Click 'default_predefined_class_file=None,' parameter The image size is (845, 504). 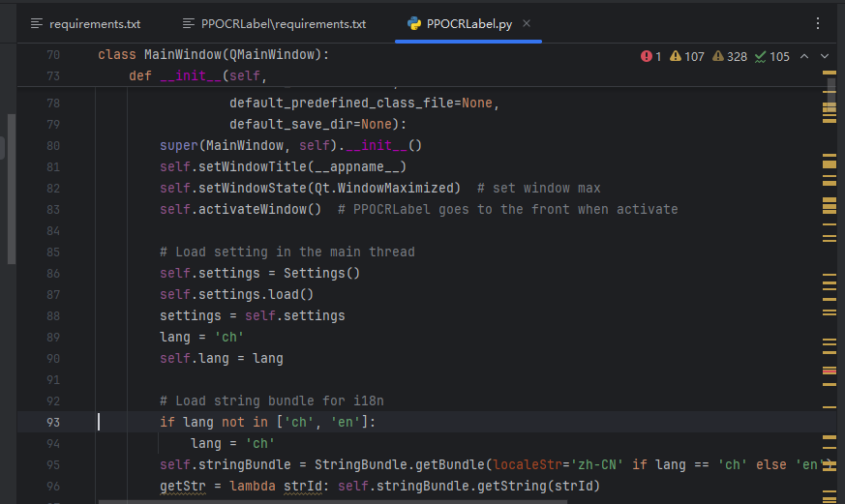[x=364, y=103]
